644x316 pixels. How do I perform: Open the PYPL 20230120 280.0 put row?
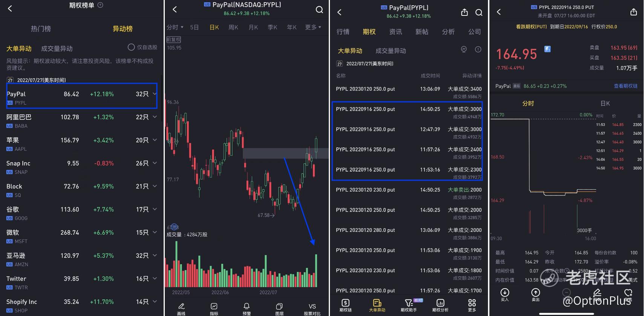coord(409,233)
